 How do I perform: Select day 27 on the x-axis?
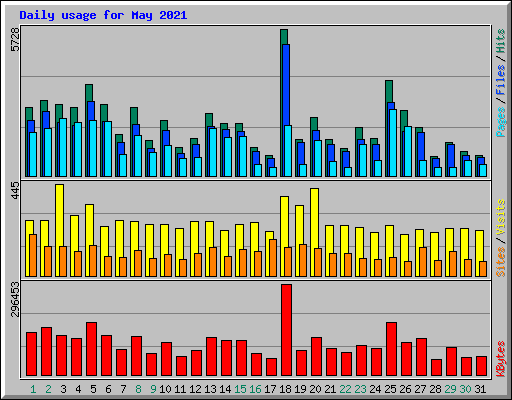420,389
